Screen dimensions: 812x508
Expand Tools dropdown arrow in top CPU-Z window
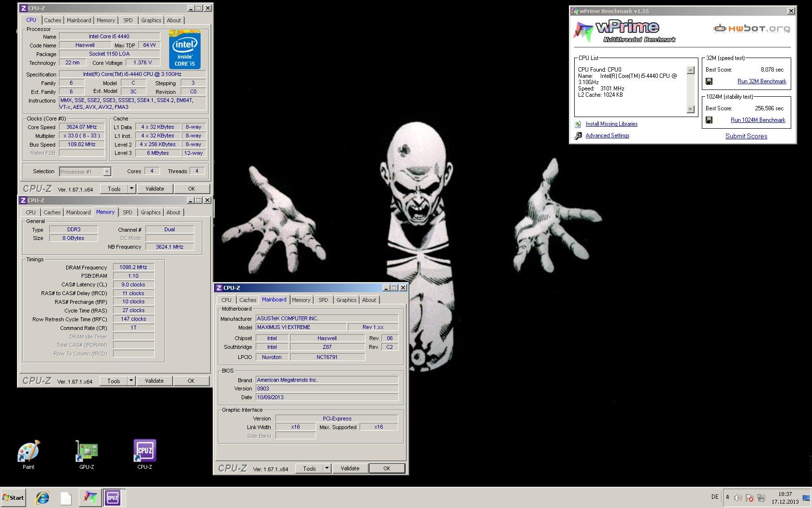(x=132, y=189)
